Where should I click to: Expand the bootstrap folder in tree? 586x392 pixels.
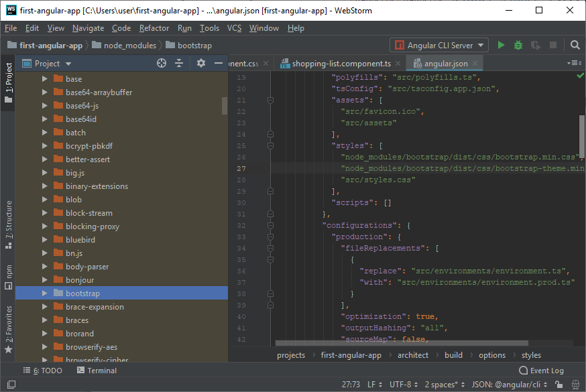[x=44, y=293]
